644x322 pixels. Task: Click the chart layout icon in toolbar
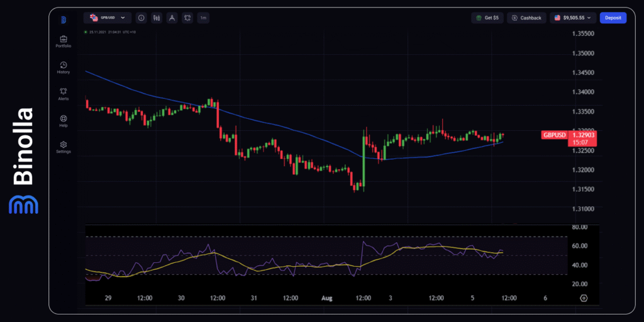187,18
